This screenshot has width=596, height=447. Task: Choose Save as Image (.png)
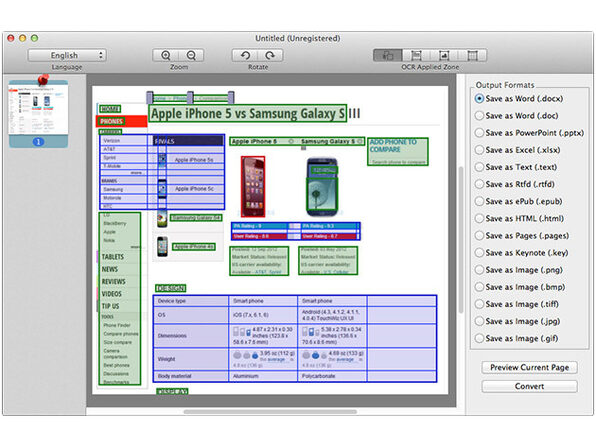pyautogui.click(x=519, y=270)
